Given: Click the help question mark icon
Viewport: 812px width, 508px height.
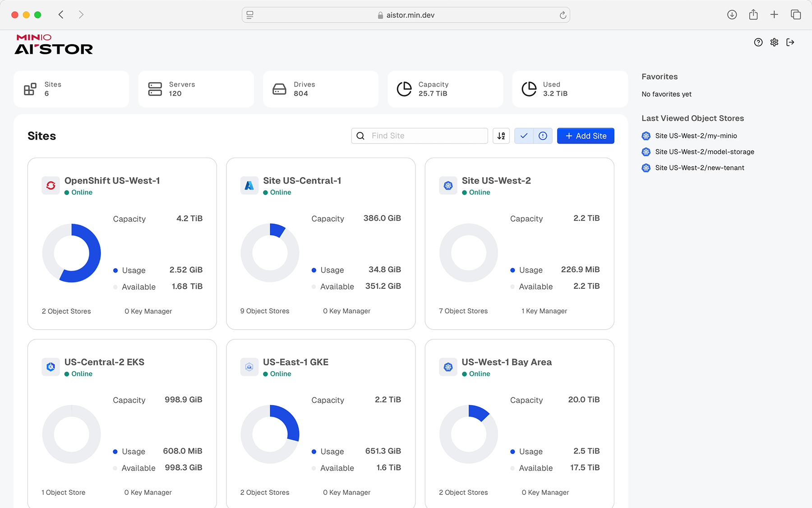Looking at the screenshot, I should 758,42.
